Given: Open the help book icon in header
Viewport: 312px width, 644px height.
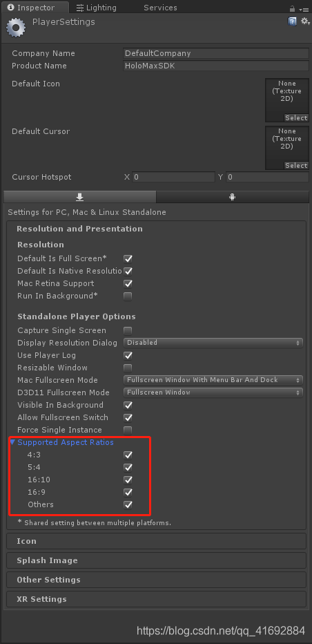Looking at the screenshot, I should pos(292,21).
